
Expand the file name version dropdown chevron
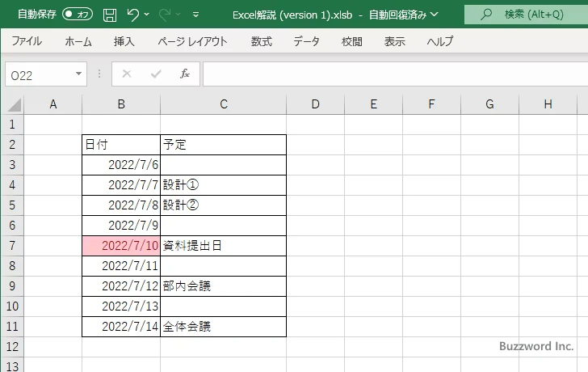click(x=435, y=15)
